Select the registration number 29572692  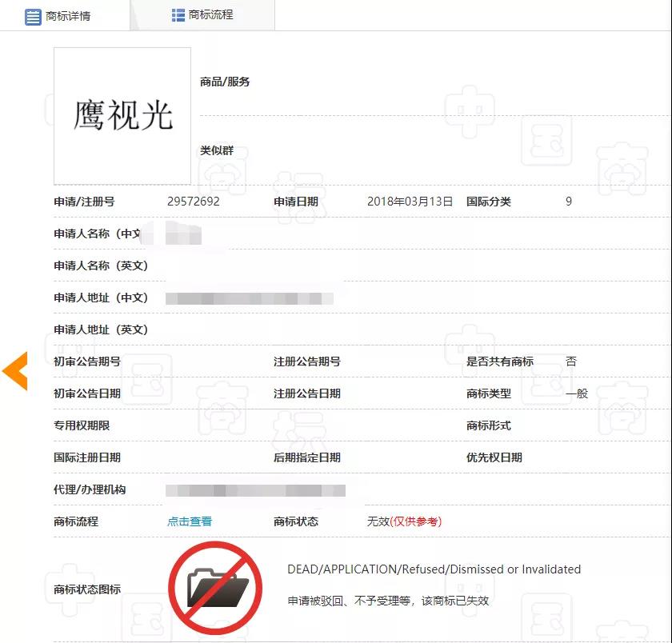[193, 202]
